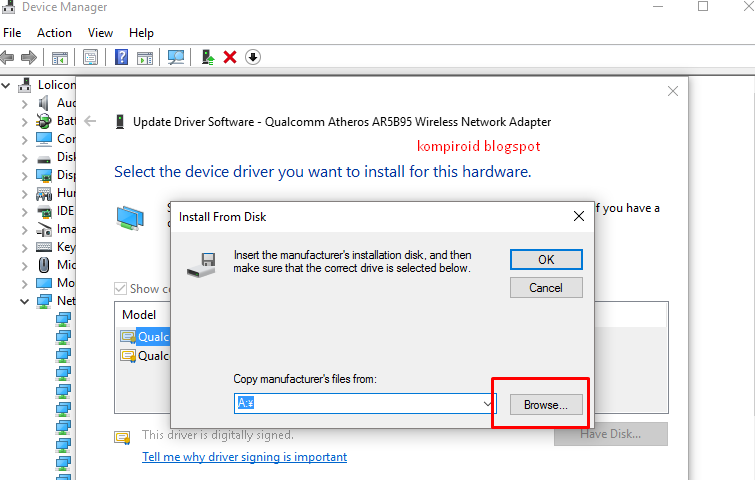Open the File menu
755x480 pixels.
click(12, 33)
